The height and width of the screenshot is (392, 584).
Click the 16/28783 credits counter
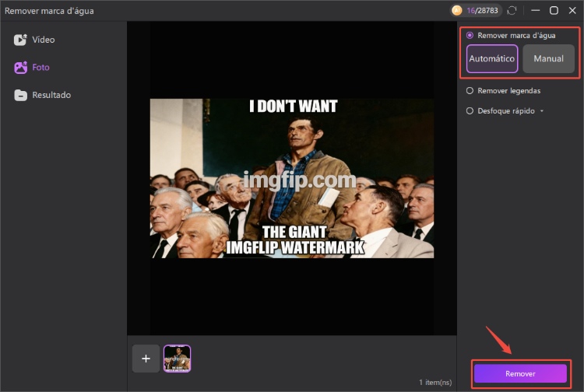(483, 11)
